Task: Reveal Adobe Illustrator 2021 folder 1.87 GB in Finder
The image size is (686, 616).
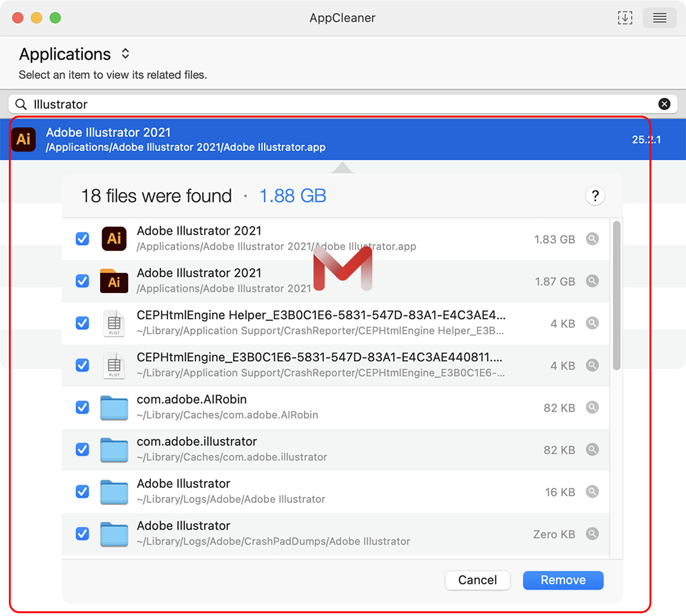Action: tap(592, 281)
